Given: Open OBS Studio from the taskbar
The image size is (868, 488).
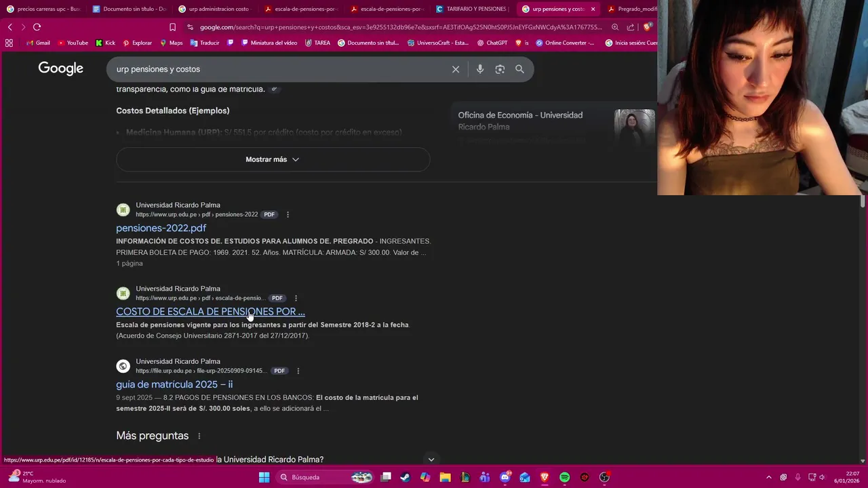Looking at the screenshot, I should [604, 477].
